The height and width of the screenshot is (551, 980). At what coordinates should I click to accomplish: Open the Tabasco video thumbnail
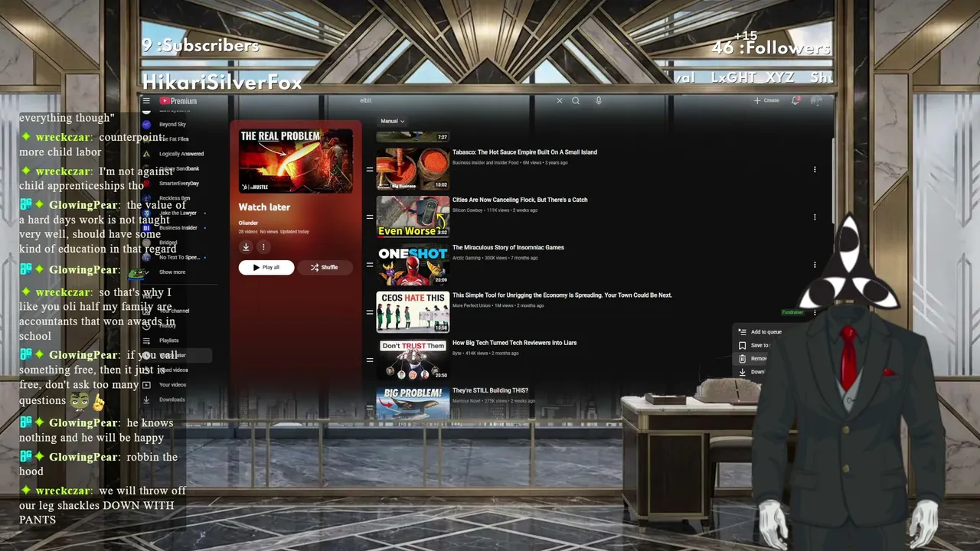tap(413, 169)
